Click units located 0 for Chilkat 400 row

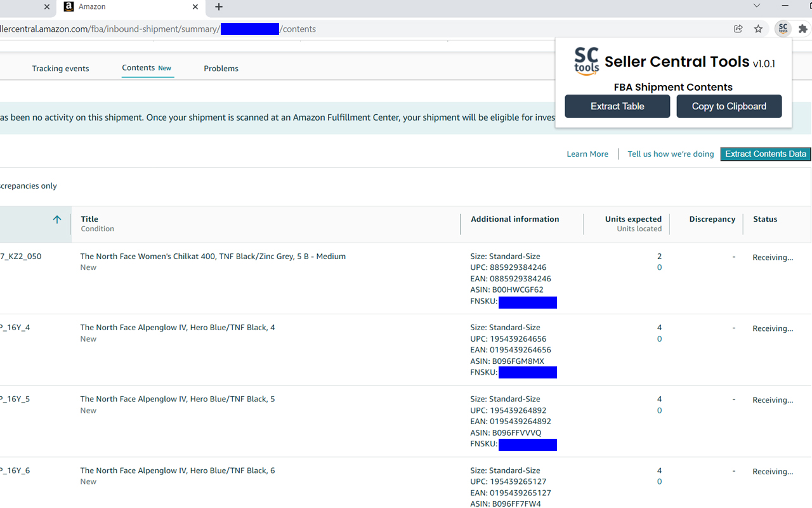[659, 267]
